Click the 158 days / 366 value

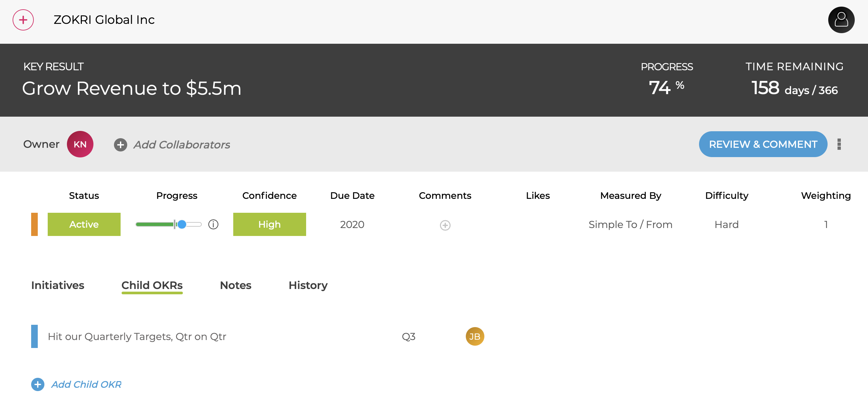click(x=794, y=88)
